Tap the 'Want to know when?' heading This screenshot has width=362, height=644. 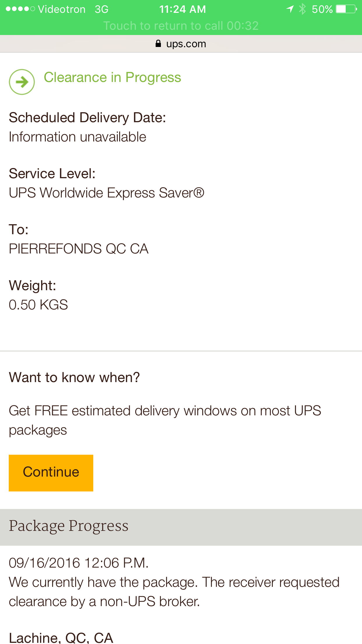click(74, 377)
